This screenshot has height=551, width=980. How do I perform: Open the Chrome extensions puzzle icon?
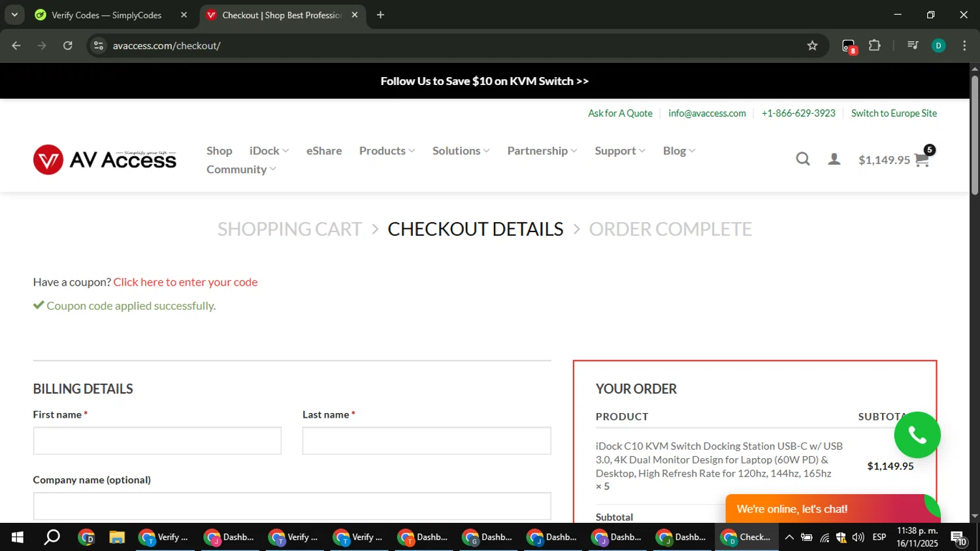point(874,46)
